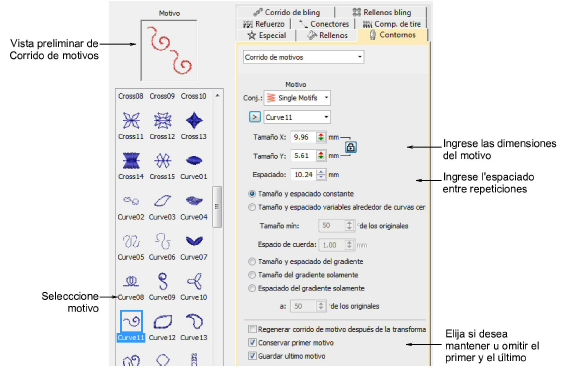
Task: Open the Rellenos tab
Action: coord(327,35)
